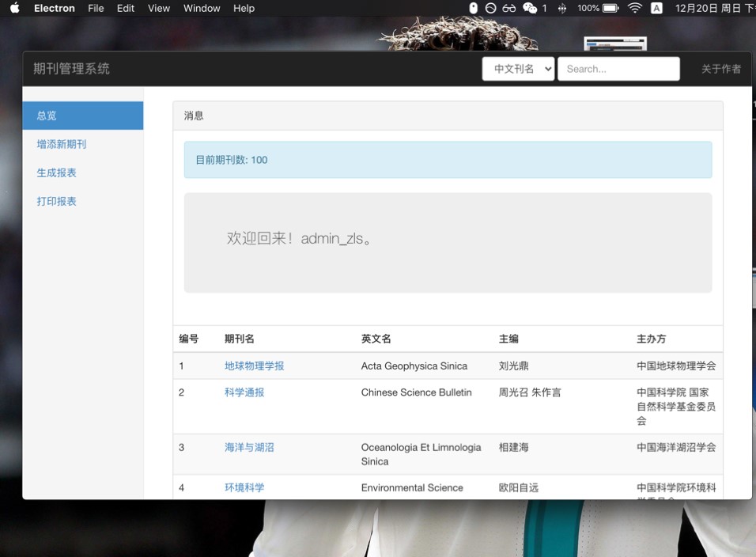The height and width of the screenshot is (557, 756).
Task: Click the mouse status icon in menu bar
Action: 474,8
